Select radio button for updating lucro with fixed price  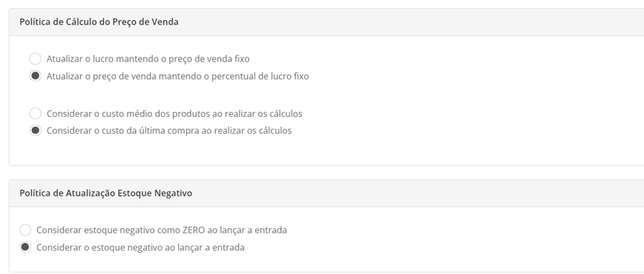(x=36, y=59)
